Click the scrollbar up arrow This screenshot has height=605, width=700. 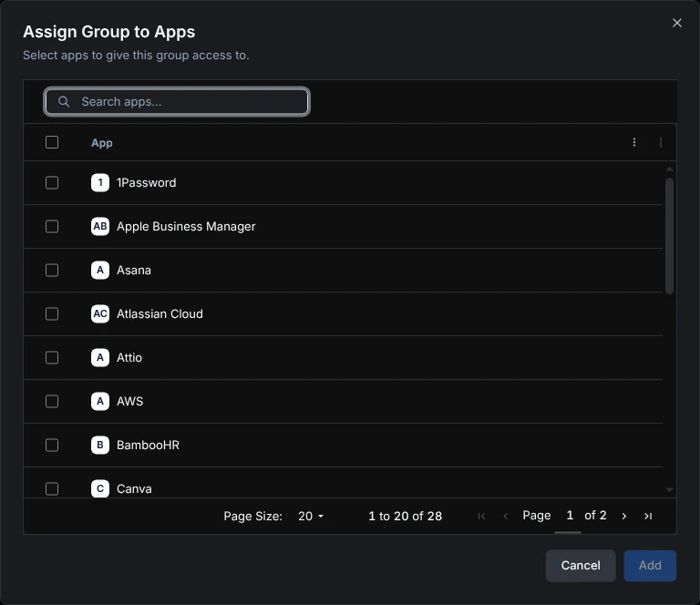(x=669, y=169)
